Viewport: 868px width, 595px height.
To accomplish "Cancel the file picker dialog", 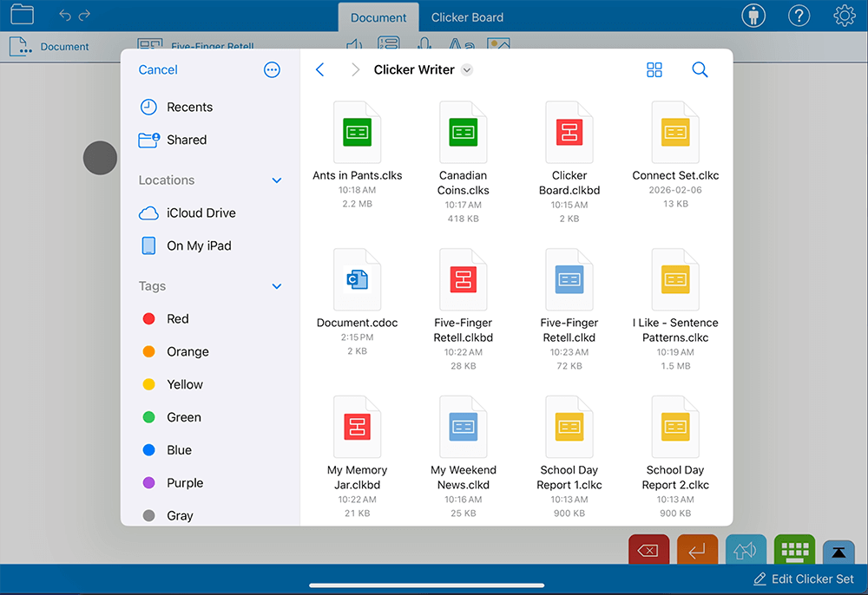I will coord(158,70).
